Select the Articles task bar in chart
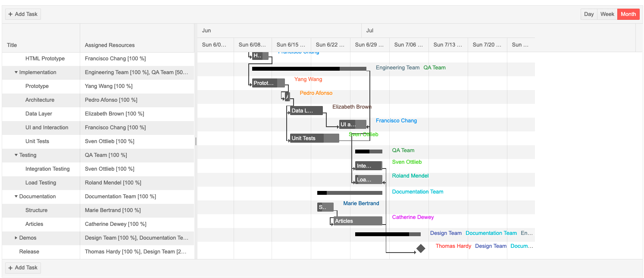The image size is (644, 278). tap(358, 221)
